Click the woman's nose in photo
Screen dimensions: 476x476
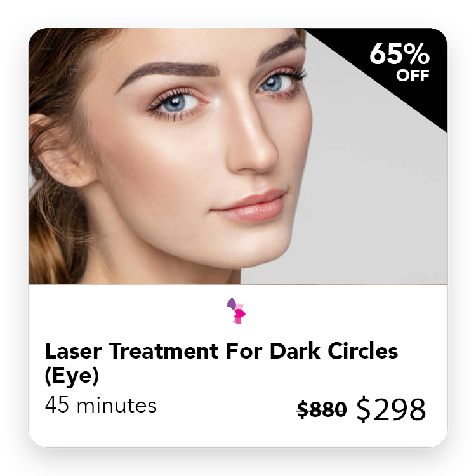[x=253, y=143]
